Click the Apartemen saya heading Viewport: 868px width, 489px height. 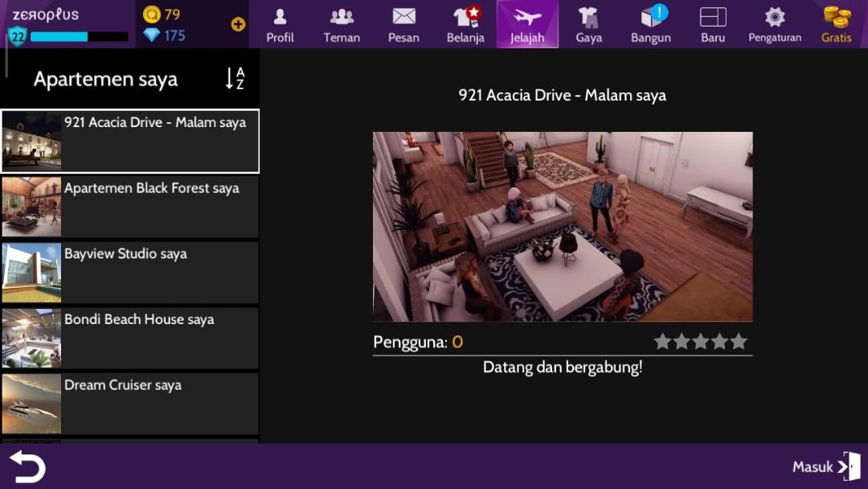(x=105, y=79)
